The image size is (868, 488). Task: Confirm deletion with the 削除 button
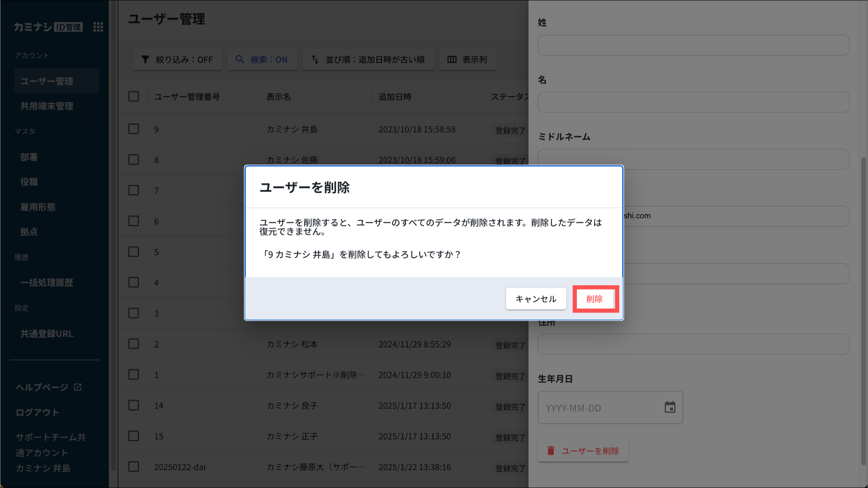(594, 299)
